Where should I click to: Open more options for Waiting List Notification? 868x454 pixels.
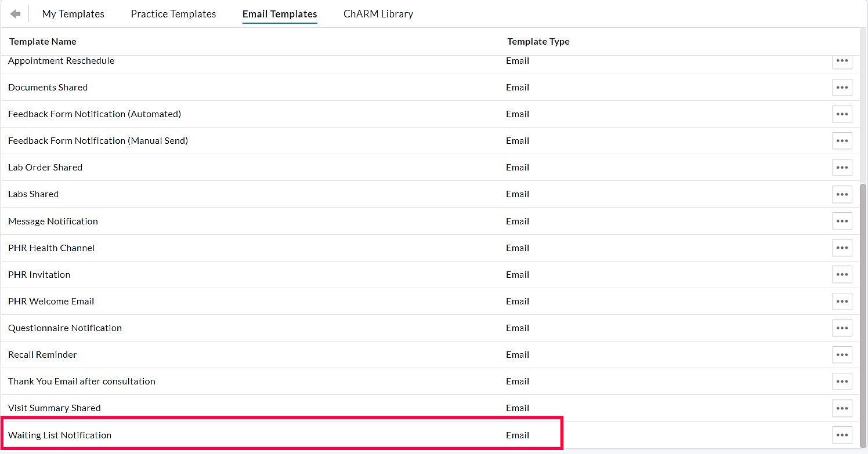coord(842,435)
